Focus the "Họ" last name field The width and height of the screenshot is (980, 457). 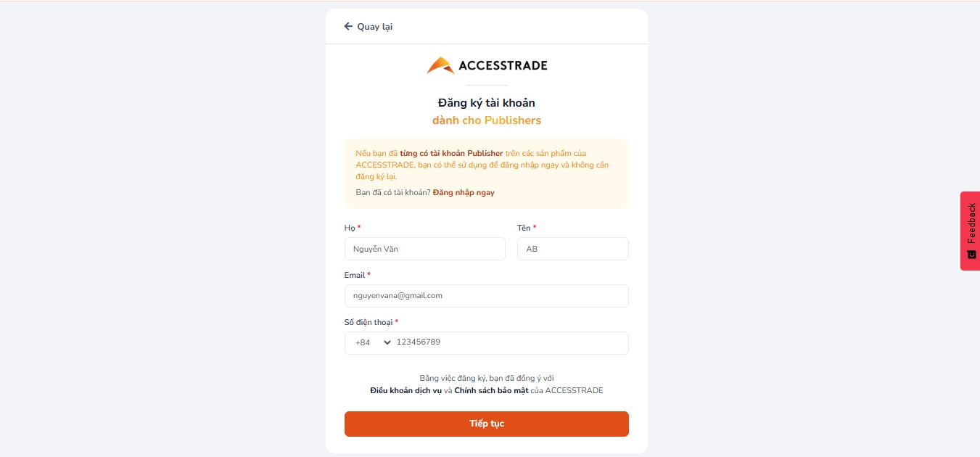click(424, 249)
